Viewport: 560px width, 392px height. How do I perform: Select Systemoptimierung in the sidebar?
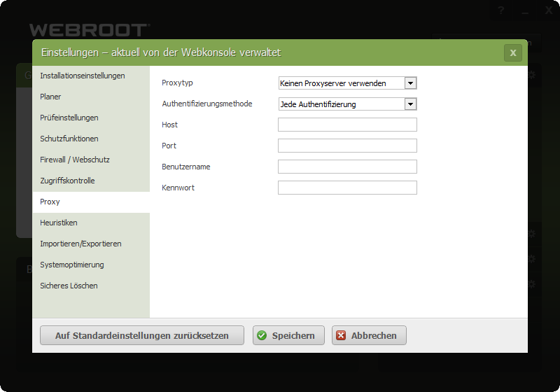72,265
